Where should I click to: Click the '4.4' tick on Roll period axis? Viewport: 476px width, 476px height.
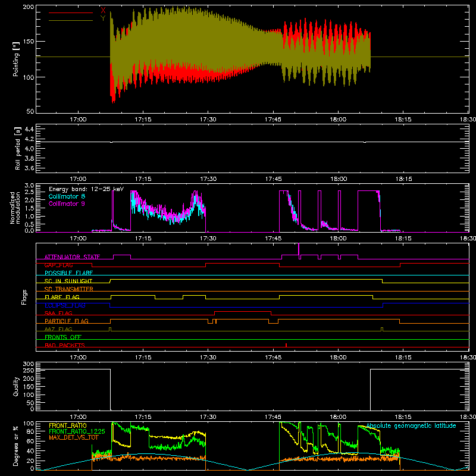[29, 129]
